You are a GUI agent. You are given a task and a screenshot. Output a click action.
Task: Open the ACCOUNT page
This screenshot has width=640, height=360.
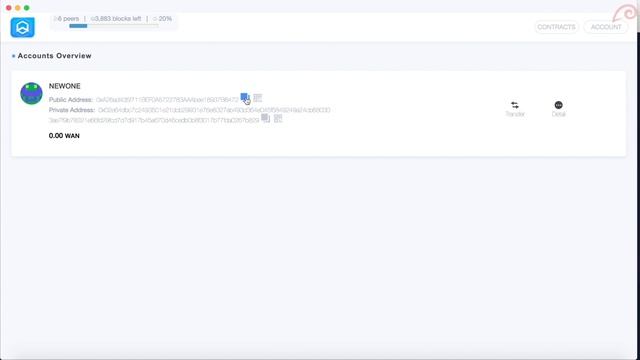(606, 27)
